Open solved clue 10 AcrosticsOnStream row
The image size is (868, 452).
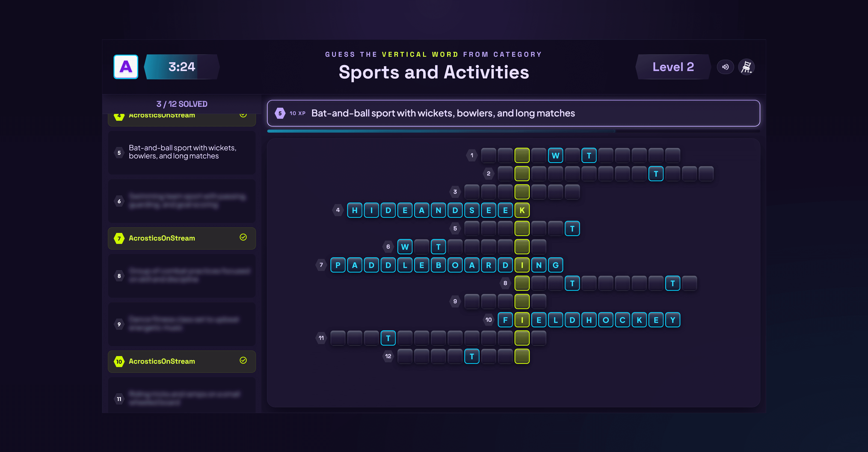pos(182,361)
